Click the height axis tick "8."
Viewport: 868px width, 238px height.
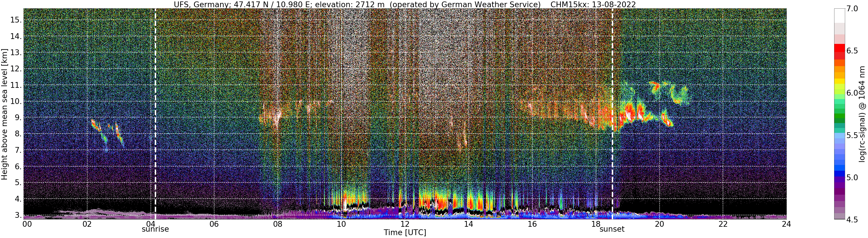point(18,134)
